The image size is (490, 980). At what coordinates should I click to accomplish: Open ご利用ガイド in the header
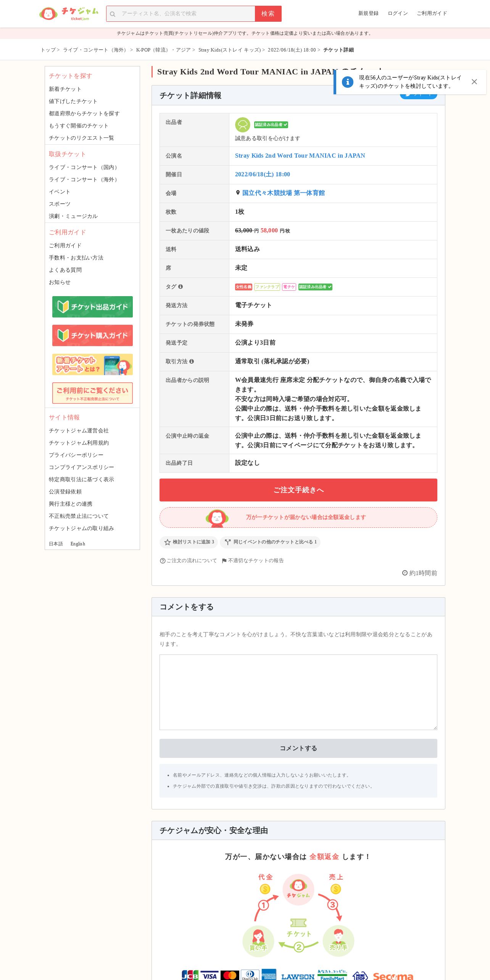point(432,13)
